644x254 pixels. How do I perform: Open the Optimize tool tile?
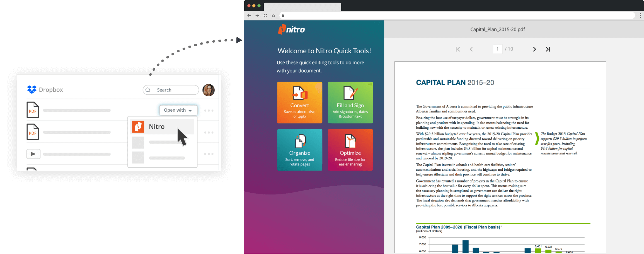coord(350,150)
